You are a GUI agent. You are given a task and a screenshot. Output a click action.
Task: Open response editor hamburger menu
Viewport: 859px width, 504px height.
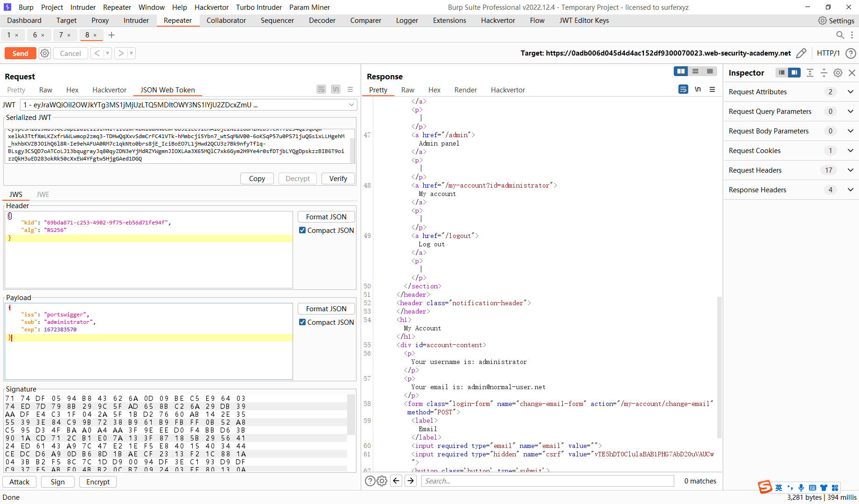pyautogui.click(x=712, y=89)
